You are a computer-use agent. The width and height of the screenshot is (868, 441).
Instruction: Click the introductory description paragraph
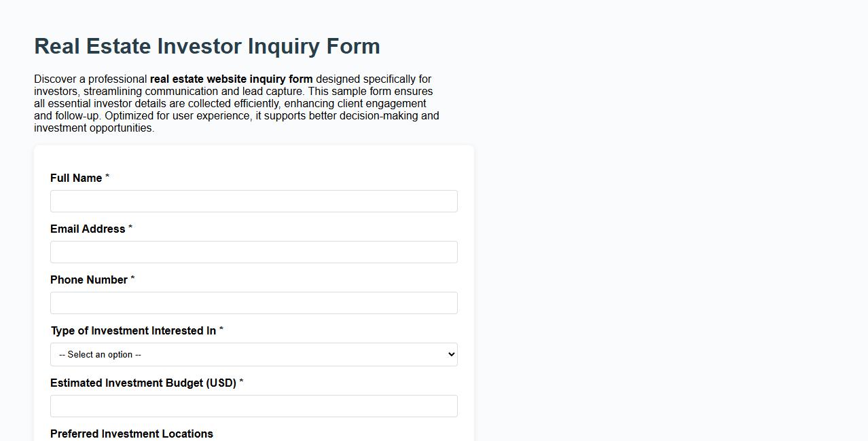236,103
